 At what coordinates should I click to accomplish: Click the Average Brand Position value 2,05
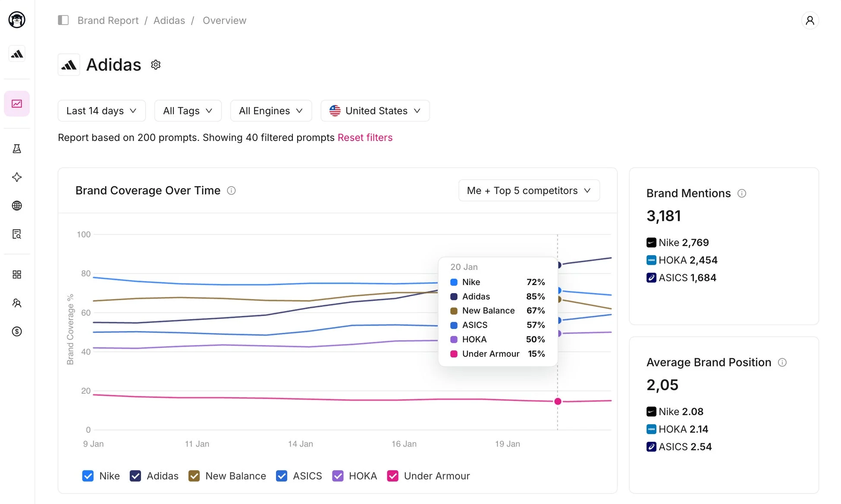(662, 385)
